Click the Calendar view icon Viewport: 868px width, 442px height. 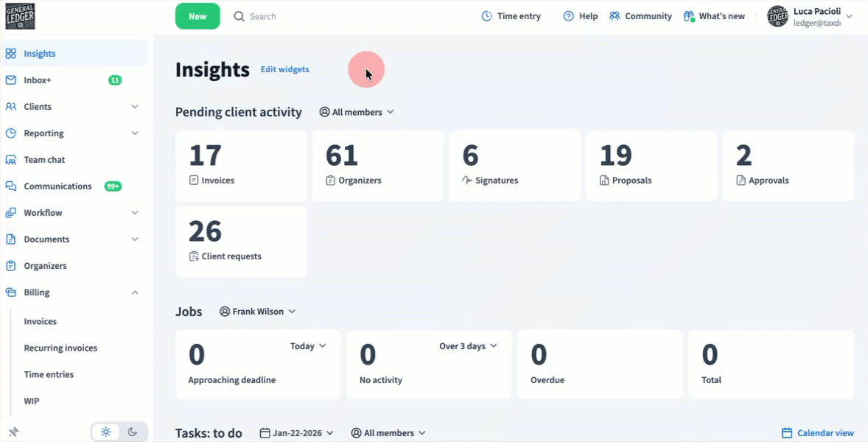tap(787, 433)
